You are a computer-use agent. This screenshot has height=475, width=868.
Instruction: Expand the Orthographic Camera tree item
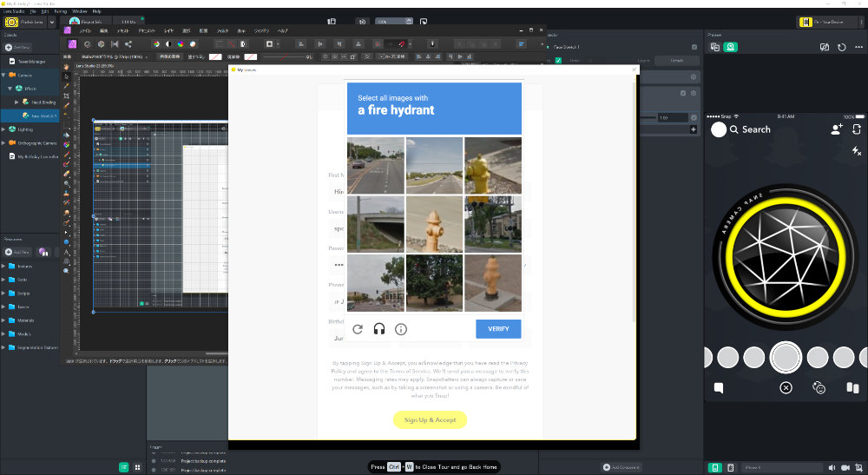tap(3, 142)
